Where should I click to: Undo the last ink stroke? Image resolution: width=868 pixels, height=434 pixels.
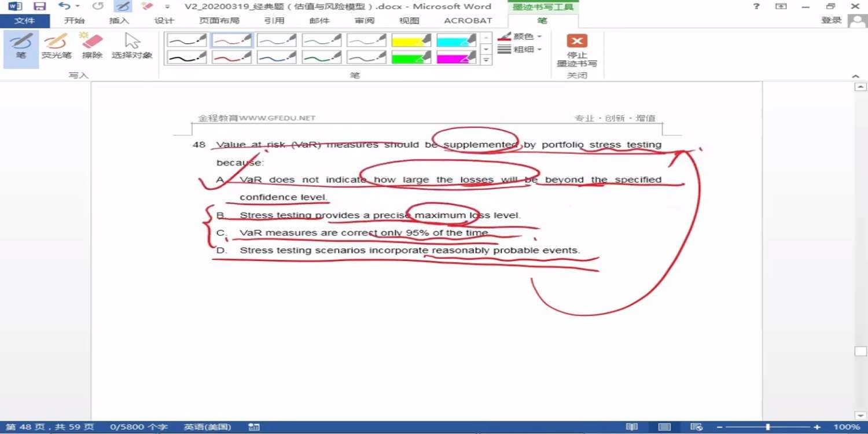[64, 6]
